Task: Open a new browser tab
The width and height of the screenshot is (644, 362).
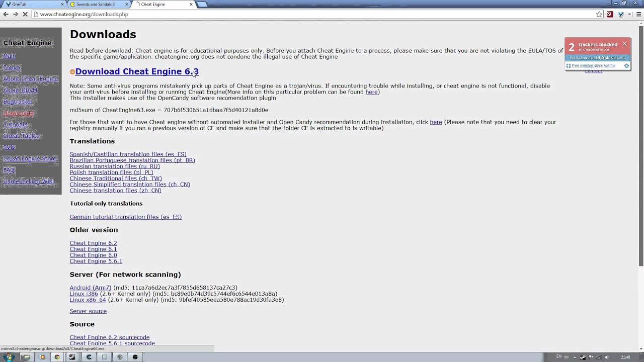Action: (x=202, y=5)
